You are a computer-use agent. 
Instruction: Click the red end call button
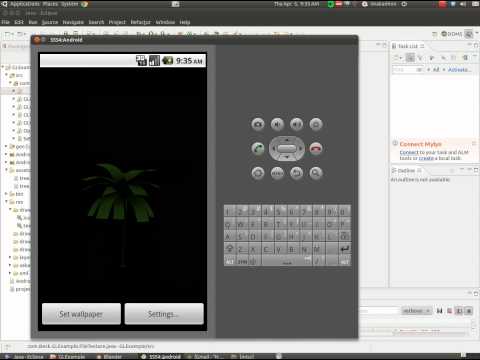point(316,148)
